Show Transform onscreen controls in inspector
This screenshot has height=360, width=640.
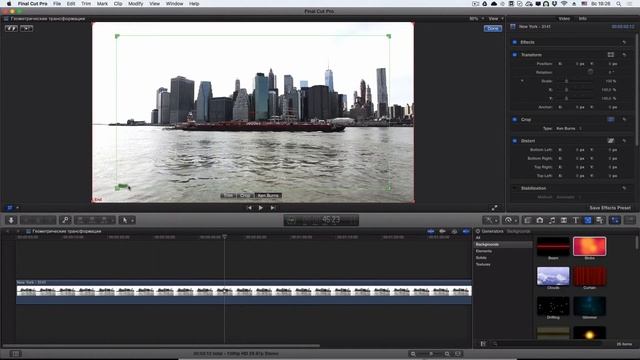611,55
